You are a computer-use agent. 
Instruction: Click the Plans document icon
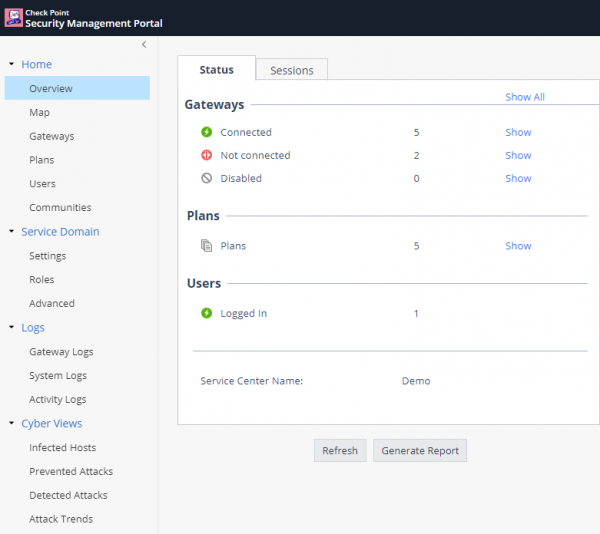[207, 246]
